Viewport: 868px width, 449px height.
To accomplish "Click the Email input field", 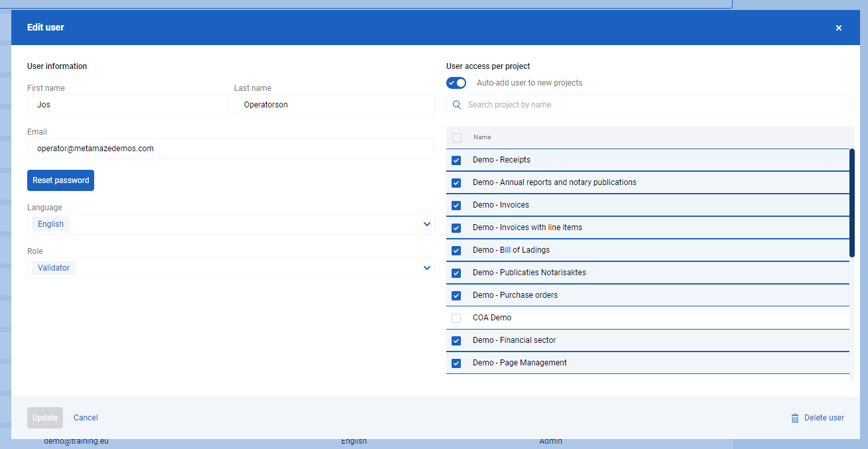I will point(231,149).
